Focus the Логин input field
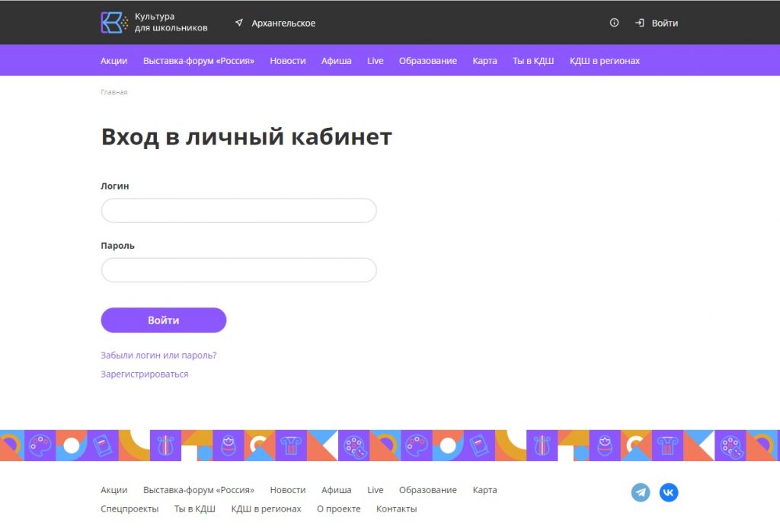The height and width of the screenshot is (532, 780). pos(238,211)
